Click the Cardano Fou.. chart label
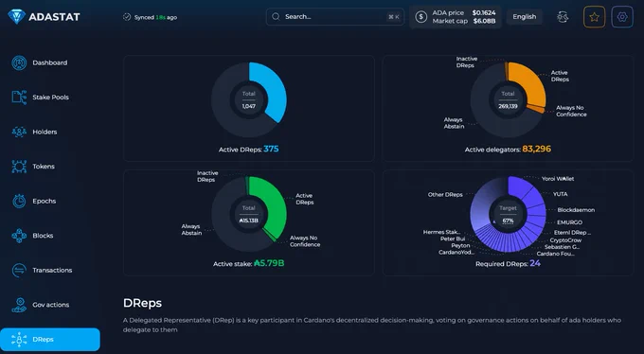Screen dimensions: 644x354 click(555, 254)
